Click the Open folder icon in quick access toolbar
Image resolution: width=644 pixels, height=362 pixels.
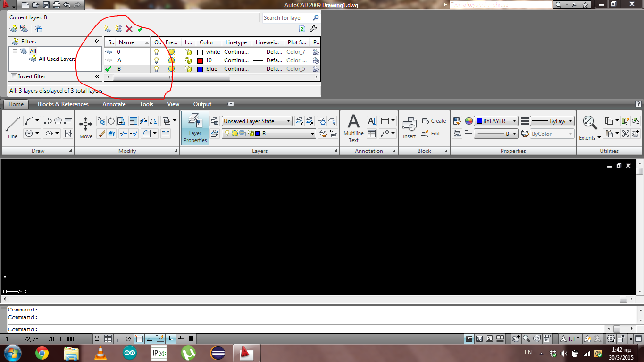(35, 5)
